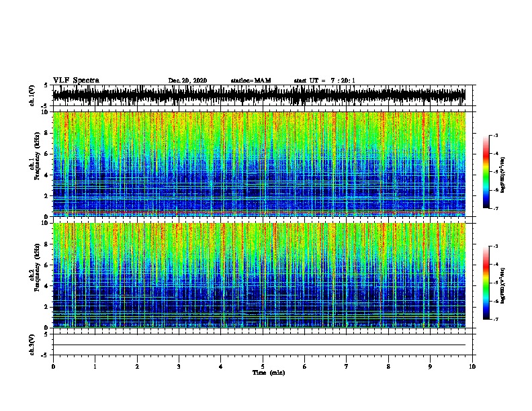This screenshot has height=411, width=532.
Task: Click the ch.3 flat voltage trace plot
Action: tap(263, 345)
